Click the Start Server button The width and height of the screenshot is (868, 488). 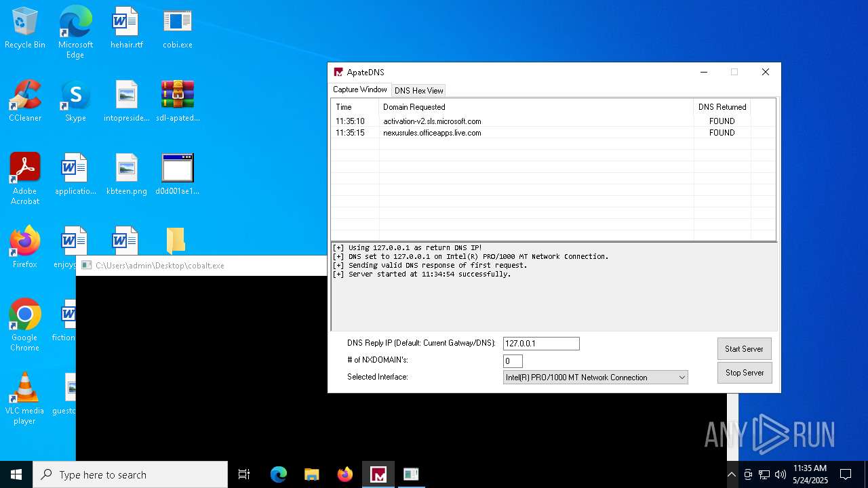tap(744, 348)
